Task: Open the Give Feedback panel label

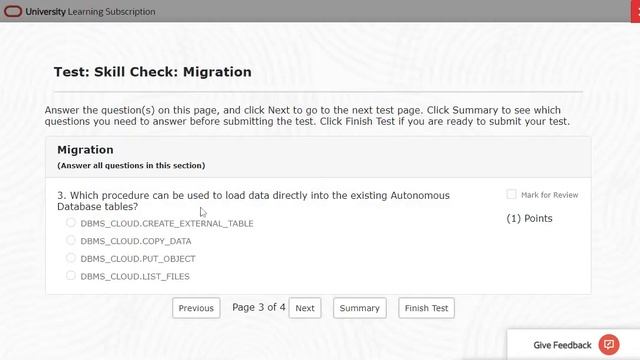Action: (562, 345)
